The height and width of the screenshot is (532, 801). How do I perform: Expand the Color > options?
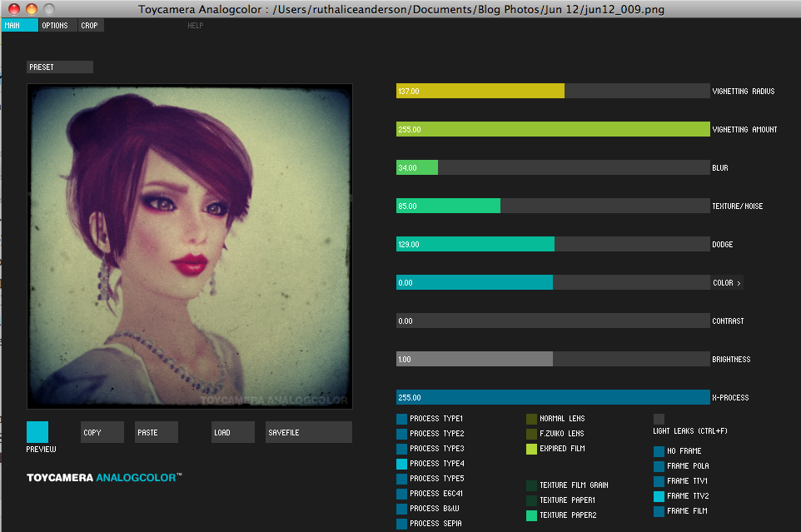(727, 282)
